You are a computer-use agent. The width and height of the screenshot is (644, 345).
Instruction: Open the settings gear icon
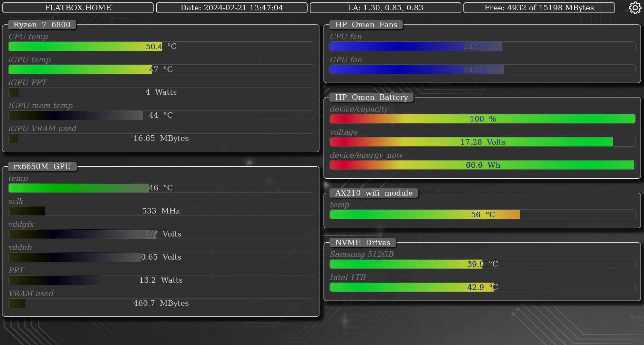(x=635, y=8)
